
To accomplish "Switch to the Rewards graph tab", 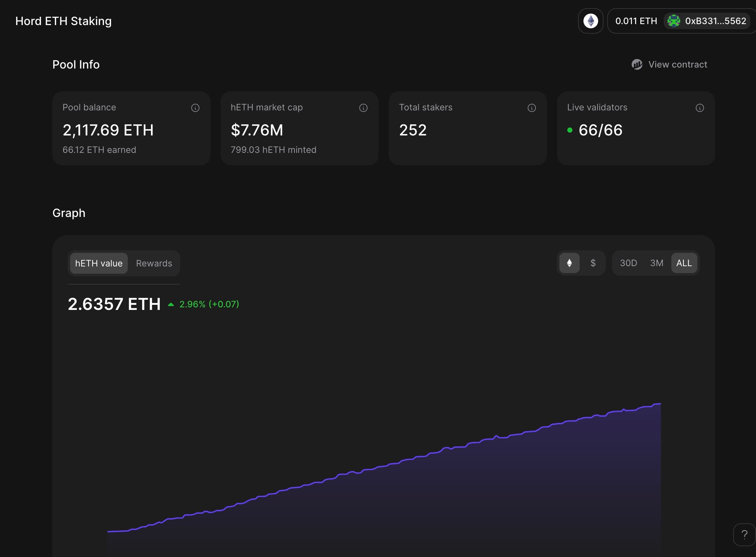I will (x=154, y=263).
